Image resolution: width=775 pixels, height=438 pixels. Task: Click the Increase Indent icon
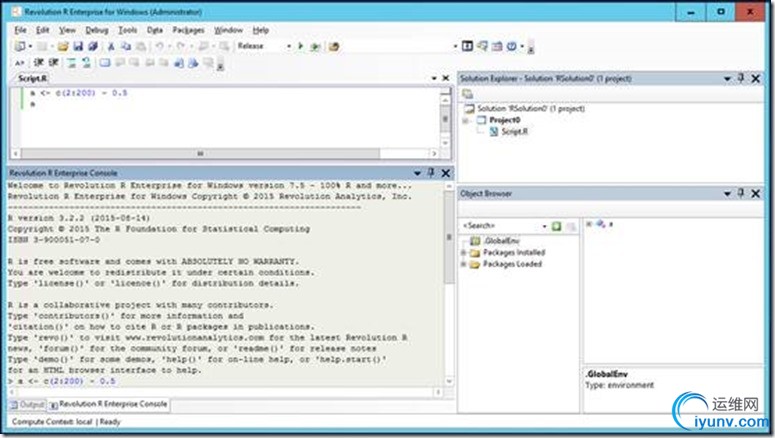(54, 63)
